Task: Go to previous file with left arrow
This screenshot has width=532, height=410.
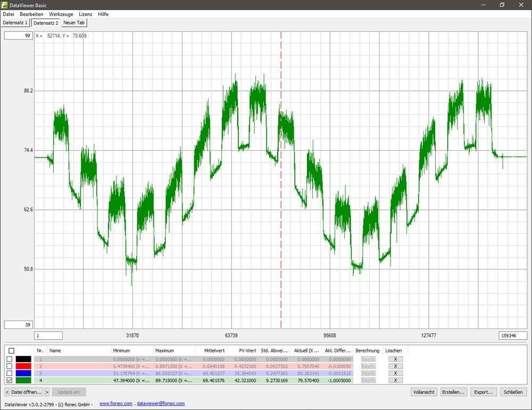Action: 7,392
